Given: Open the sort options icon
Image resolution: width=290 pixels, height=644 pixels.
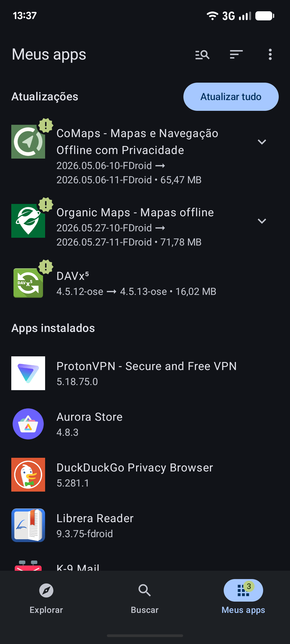Looking at the screenshot, I should point(236,54).
